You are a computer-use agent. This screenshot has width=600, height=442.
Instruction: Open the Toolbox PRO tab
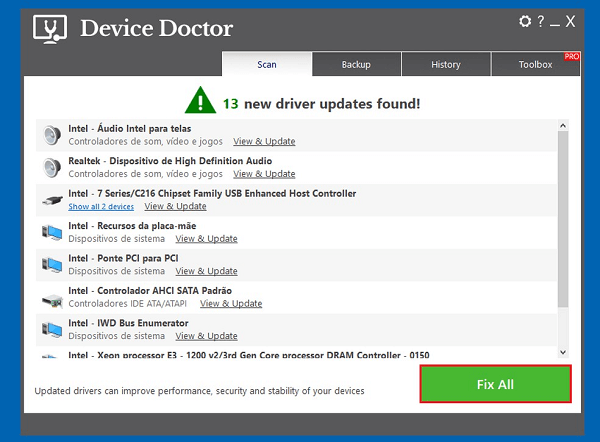(536, 64)
